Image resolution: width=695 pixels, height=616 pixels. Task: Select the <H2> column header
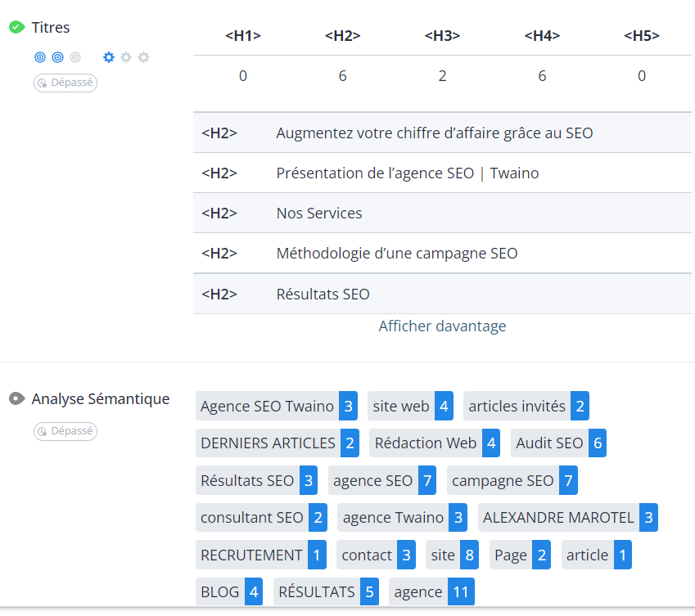pos(343,35)
